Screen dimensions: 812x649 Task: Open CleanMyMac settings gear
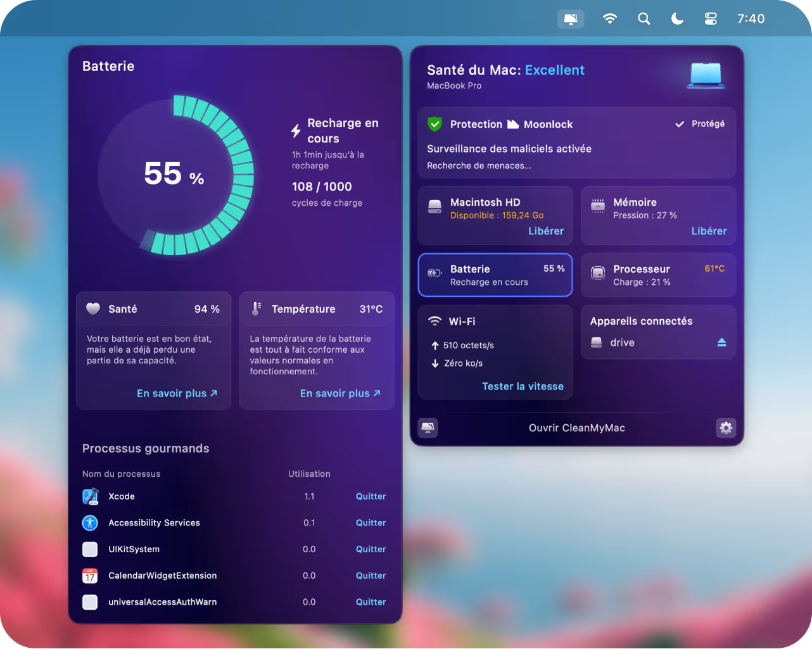pyautogui.click(x=726, y=428)
